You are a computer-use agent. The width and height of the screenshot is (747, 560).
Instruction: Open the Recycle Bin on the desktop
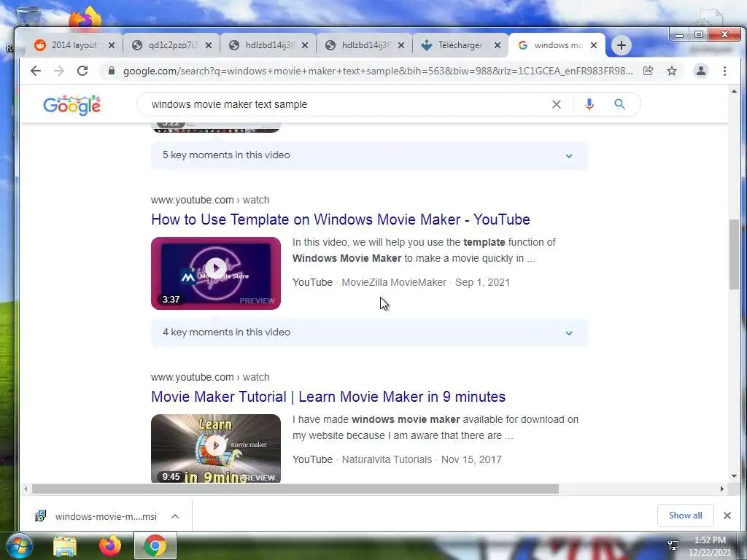27,17
